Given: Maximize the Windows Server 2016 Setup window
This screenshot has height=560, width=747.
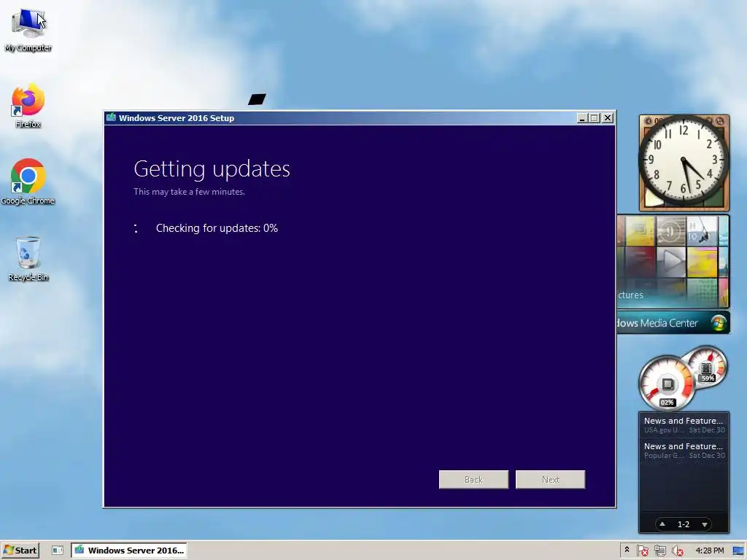Looking at the screenshot, I should 594,118.
